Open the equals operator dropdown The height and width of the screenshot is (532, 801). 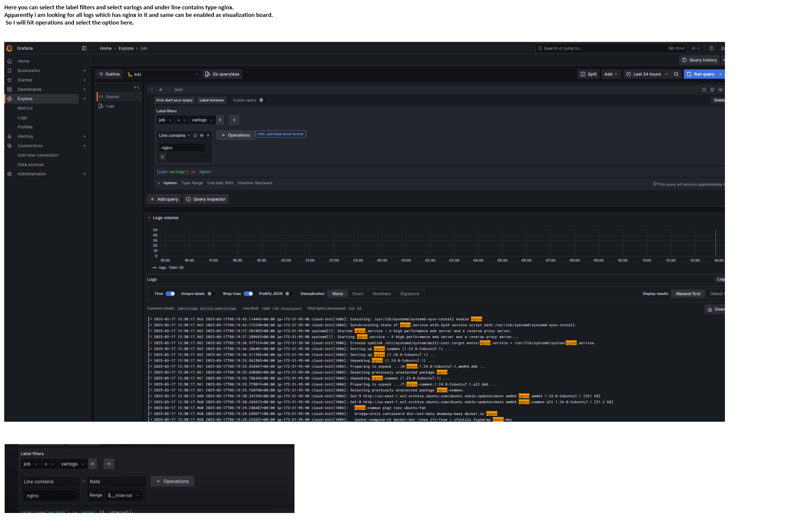(x=181, y=120)
